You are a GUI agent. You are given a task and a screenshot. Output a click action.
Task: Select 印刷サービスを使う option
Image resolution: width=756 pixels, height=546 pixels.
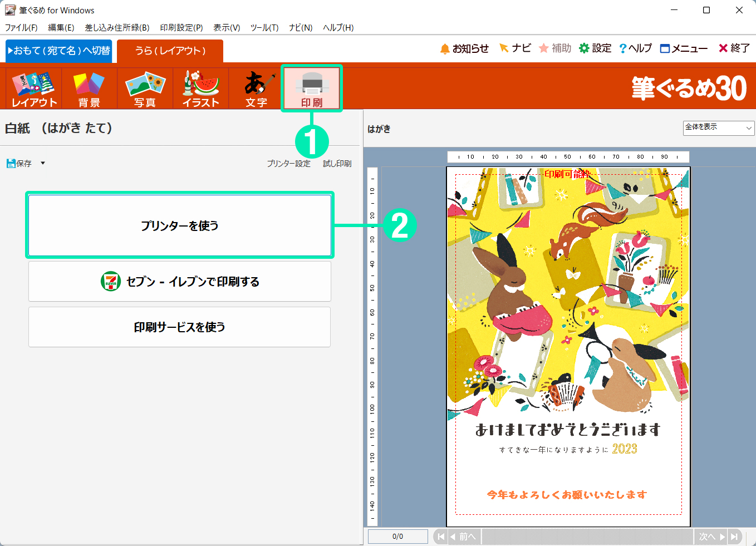[x=179, y=327]
